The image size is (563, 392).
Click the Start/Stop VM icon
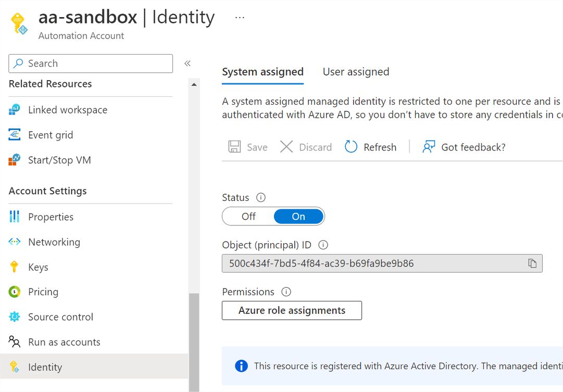(15, 160)
